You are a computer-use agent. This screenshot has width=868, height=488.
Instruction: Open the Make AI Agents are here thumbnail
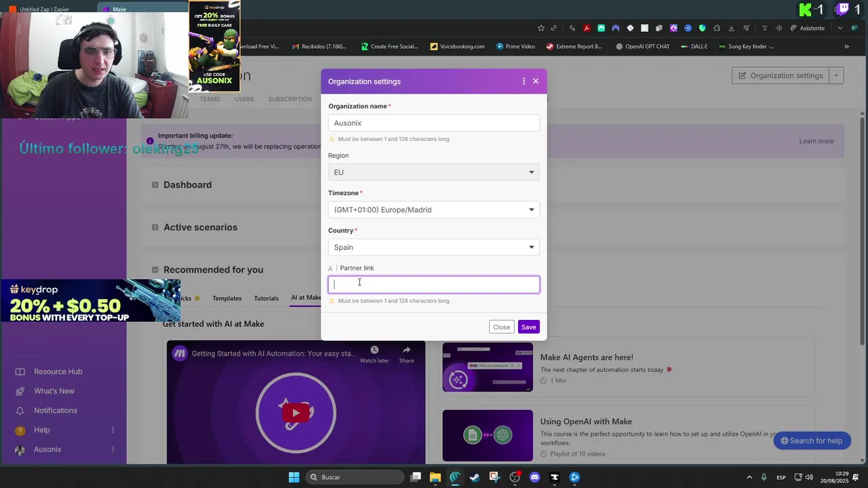[488, 367]
